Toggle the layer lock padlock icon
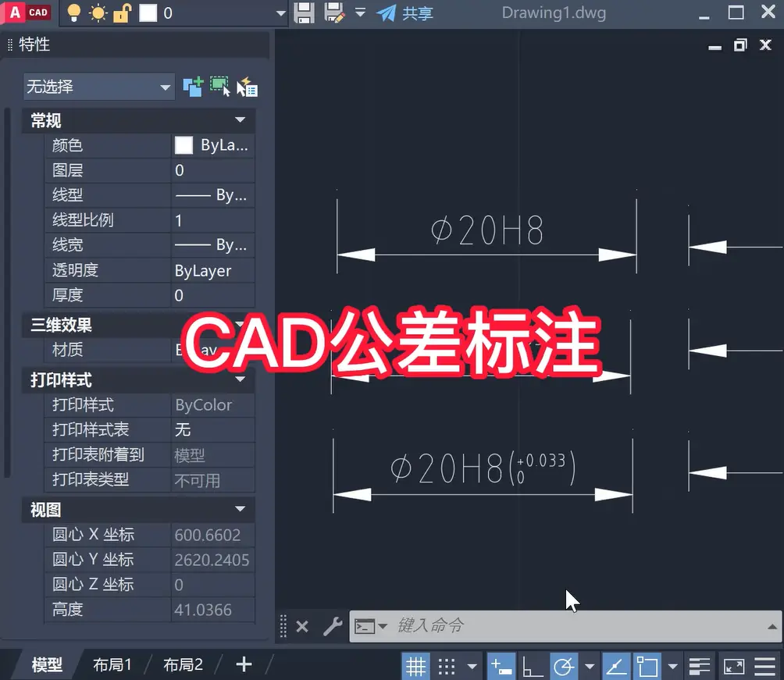Image resolution: width=784 pixels, height=680 pixels. (122, 12)
